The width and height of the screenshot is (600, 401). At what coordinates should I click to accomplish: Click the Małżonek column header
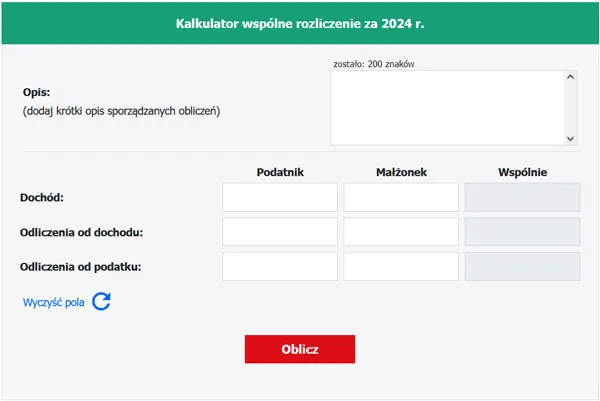pos(401,172)
